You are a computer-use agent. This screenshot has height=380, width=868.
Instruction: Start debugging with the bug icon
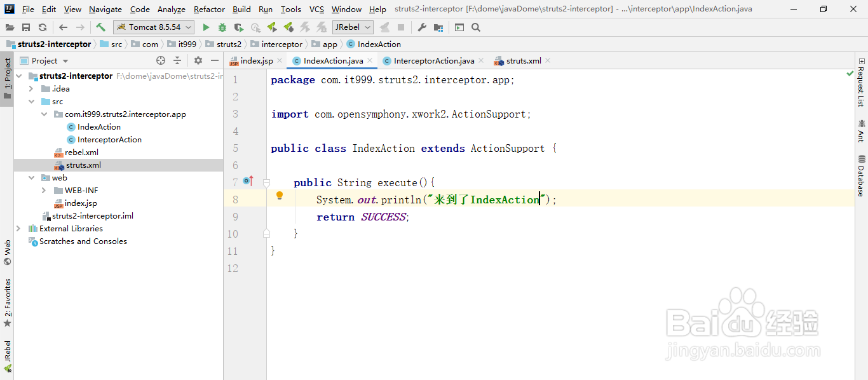[222, 27]
